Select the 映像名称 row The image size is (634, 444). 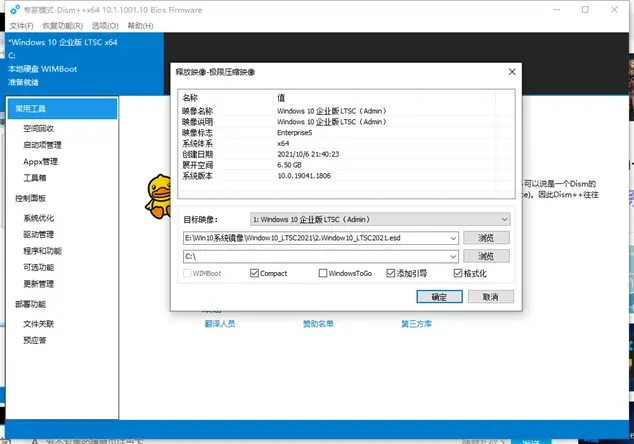tap(346, 111)
